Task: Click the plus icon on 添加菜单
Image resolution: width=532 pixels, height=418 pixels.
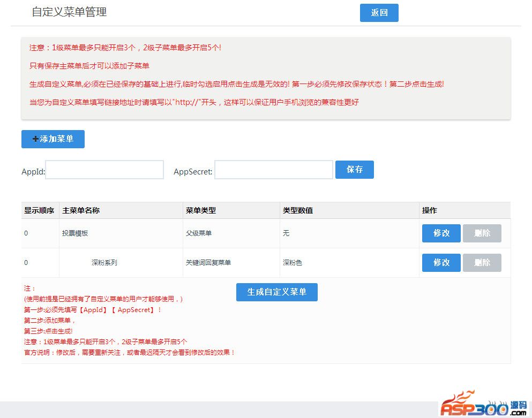Action: (x=35, y=139)
